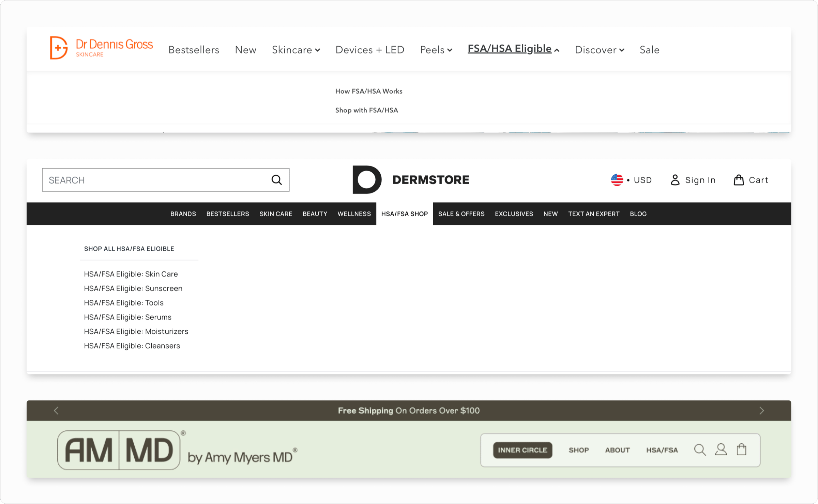Click the Dermstore D logo
Image resolution: width=818 pixels, height=504 pixels.
pyautogui.click(x=367, y=179)
